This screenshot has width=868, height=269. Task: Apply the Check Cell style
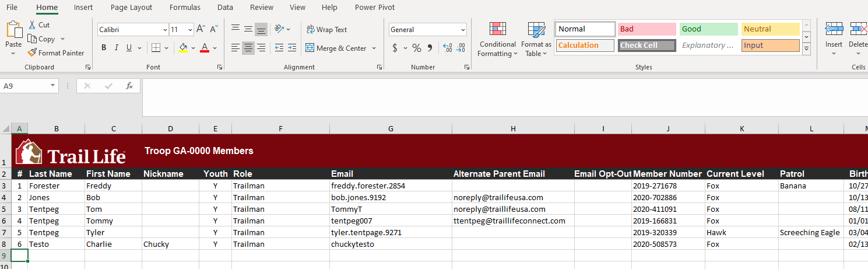click(647, 46)
